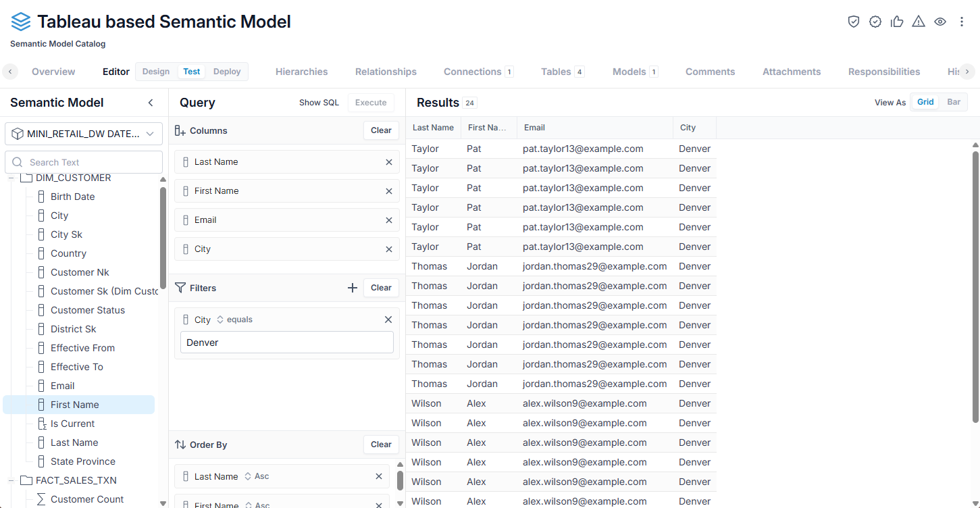Click the thumbs up endorse icon
Image resolution: width=980 pixels, height=508 pixels.
click(x=897, y=22)
